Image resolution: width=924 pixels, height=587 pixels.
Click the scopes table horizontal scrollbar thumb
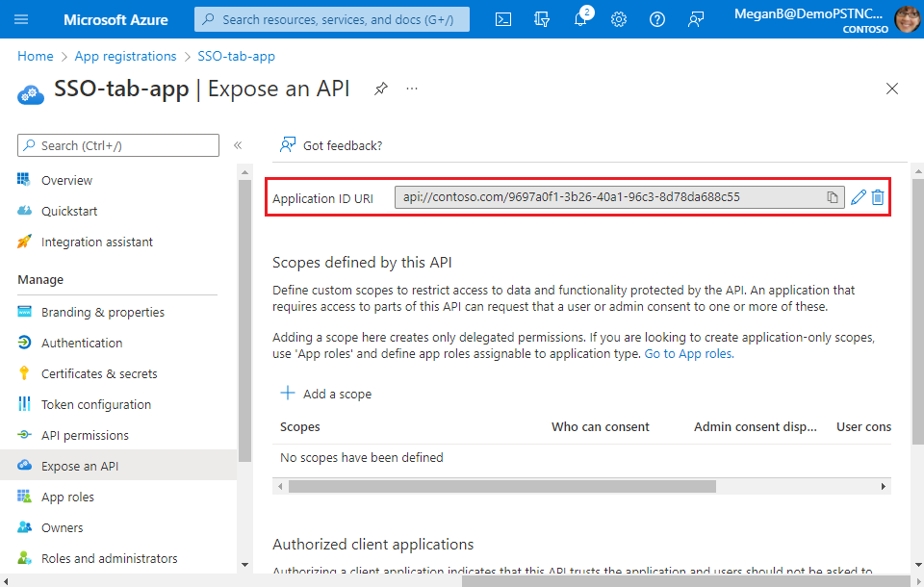click(x=502, y=486)
